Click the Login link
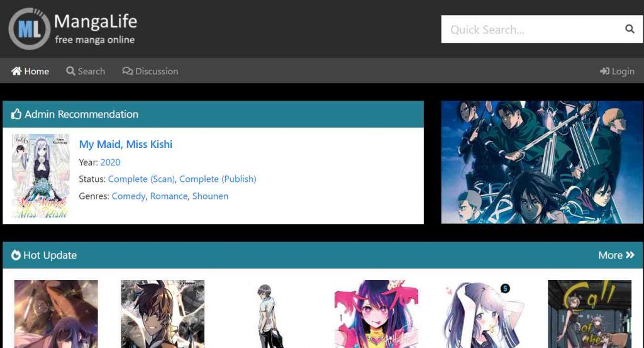 [x=617, y=71]
